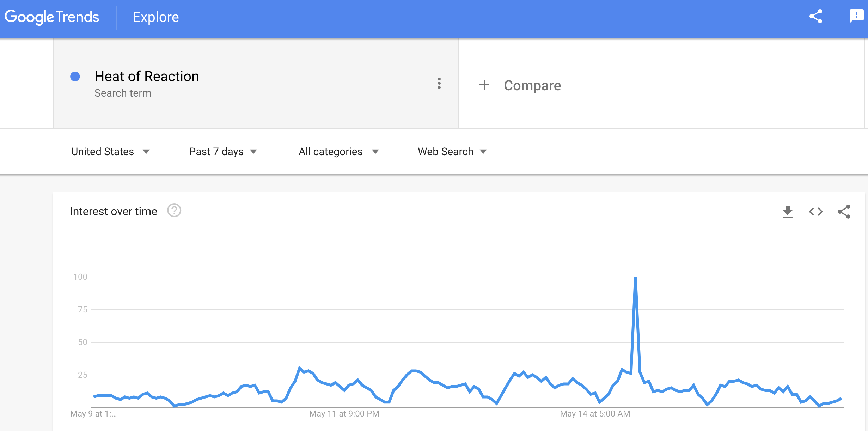Download the Interest over time CSV
Viewport: 868px width, 431px height.
pos(787,212)
